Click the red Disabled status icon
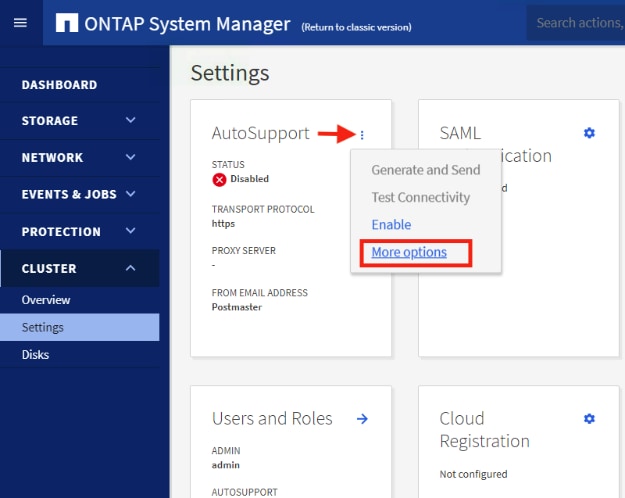Screen dimensions: 625x498 (x=219, y=179)
